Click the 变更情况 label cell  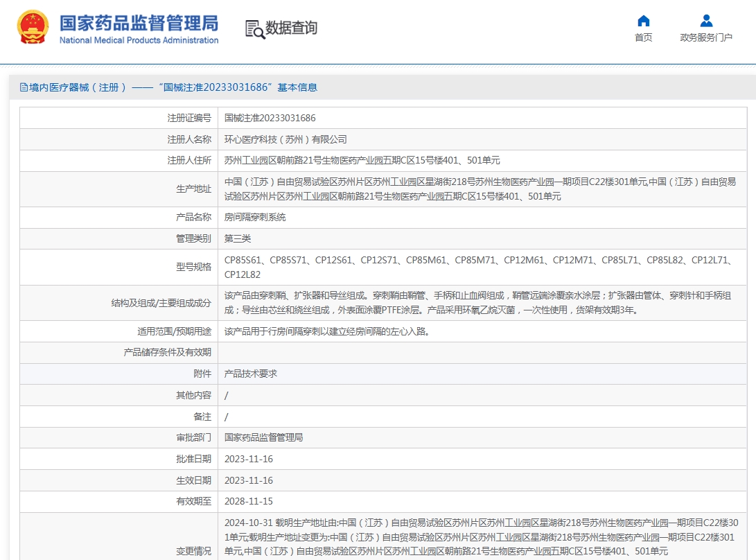[118, 536]
